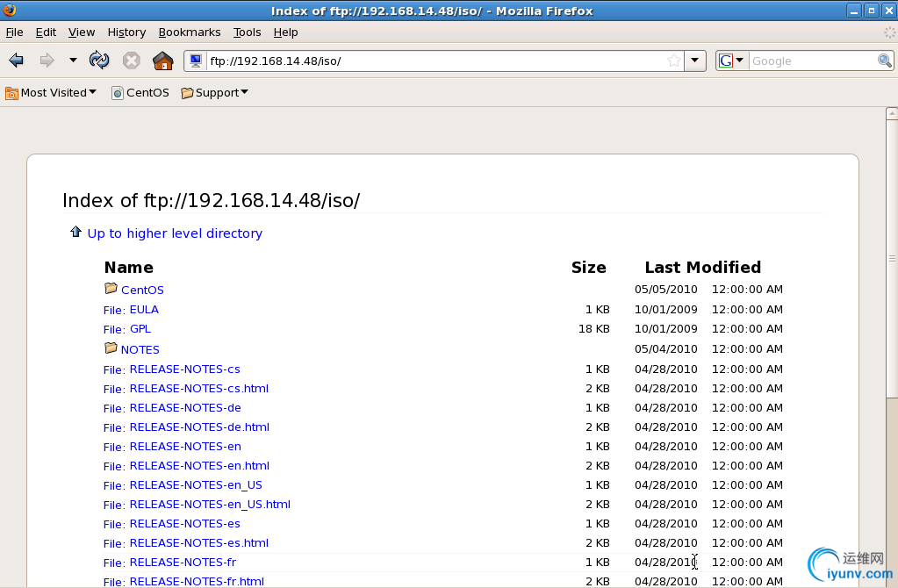Open the CentOS bookmark
This screenshot has height=588, width=898.
[x=140, y=93]
